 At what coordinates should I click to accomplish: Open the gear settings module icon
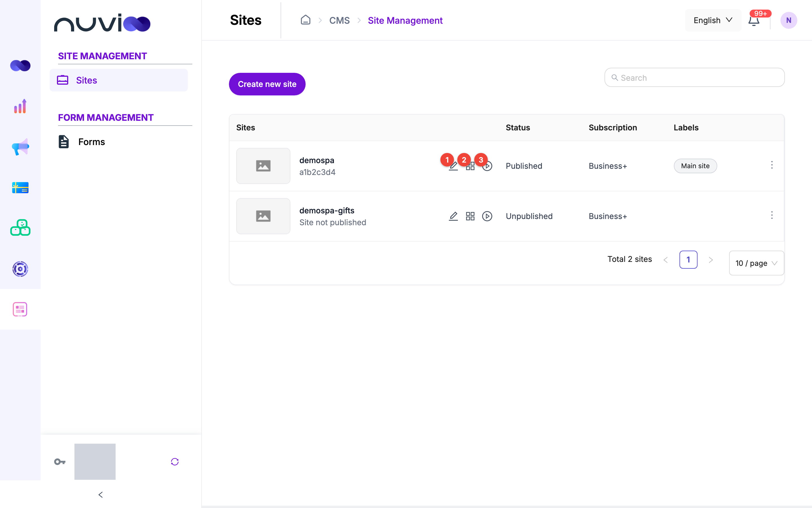[20, 269]
